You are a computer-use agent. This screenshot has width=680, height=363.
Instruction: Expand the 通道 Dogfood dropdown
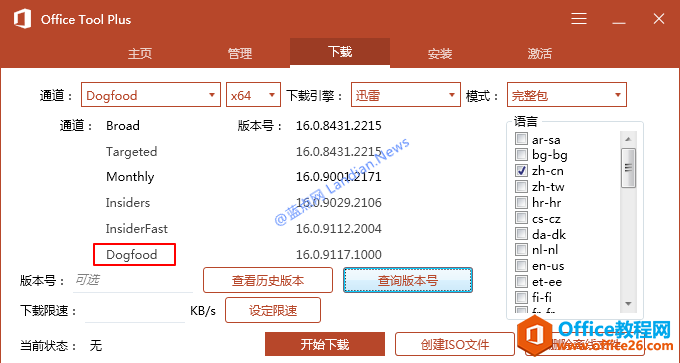[150, 95]
